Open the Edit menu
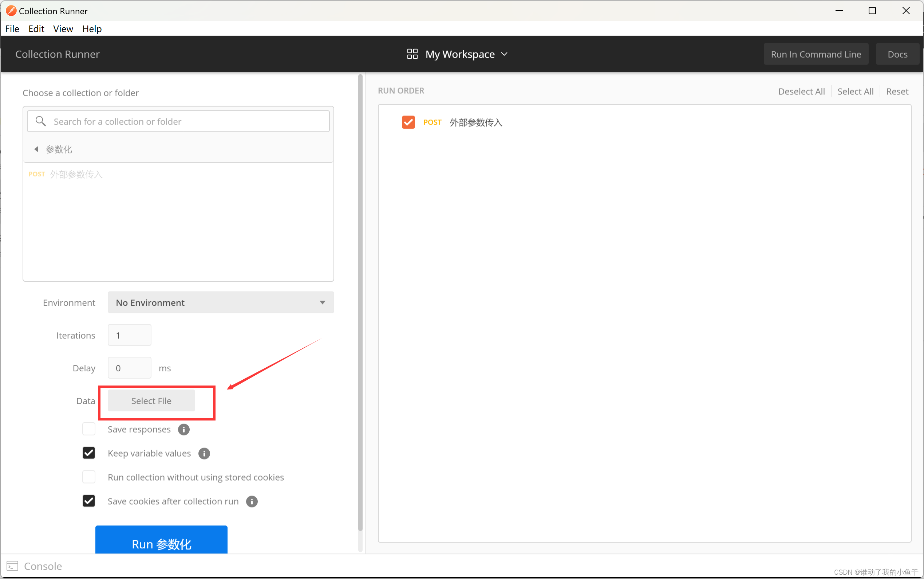This screenshot has height=579, width=924. pos(36,29)
